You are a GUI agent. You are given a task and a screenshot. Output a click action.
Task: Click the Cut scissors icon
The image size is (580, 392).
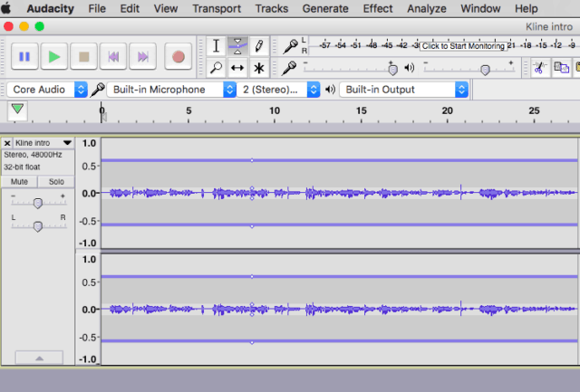pyautogui.click(x=539, y=68)
